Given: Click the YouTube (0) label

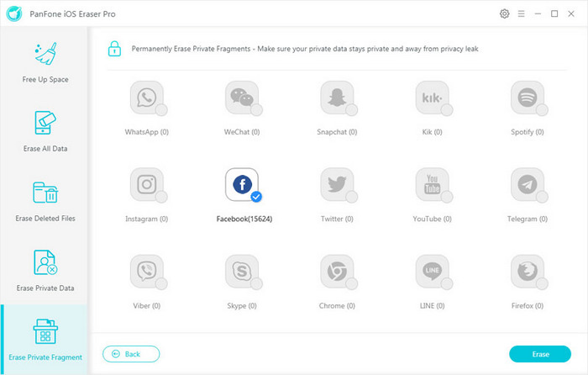Looking at the screenshot, I should pos(432,219).
